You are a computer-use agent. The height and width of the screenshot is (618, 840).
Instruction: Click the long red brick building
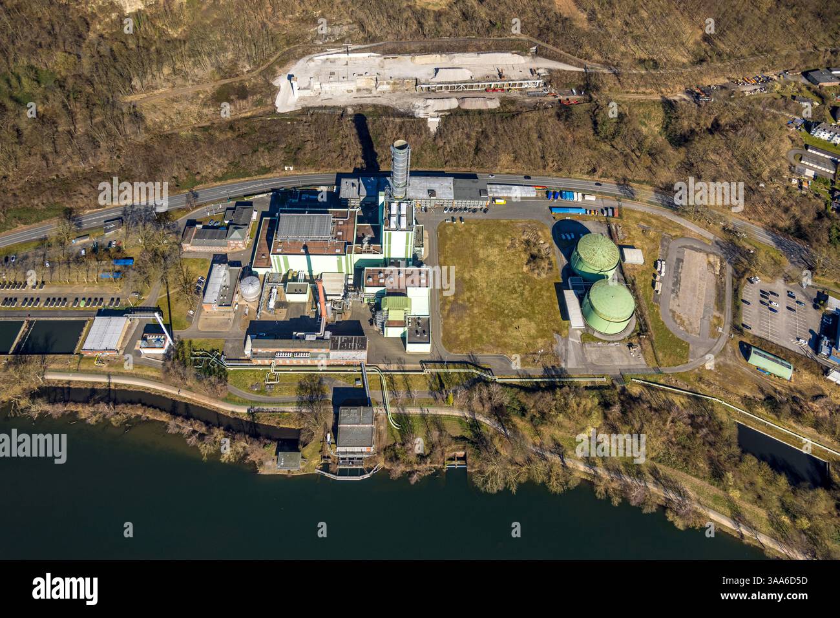307,349
